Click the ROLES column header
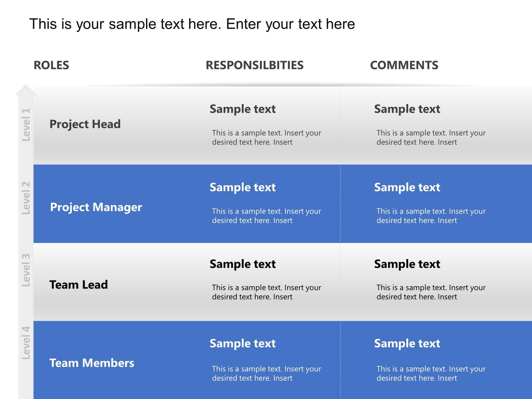Screen dimensions: 532x399 click(51, 65)
